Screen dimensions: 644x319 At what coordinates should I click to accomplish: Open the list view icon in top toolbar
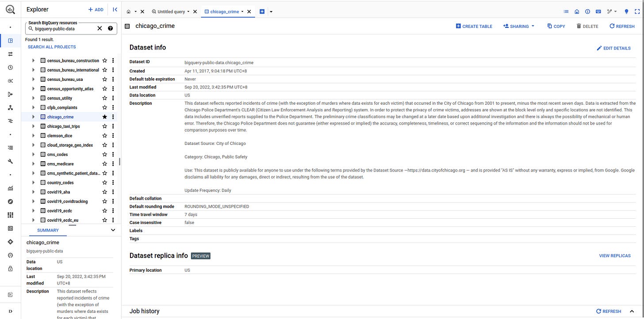click(x=566, y=11)
